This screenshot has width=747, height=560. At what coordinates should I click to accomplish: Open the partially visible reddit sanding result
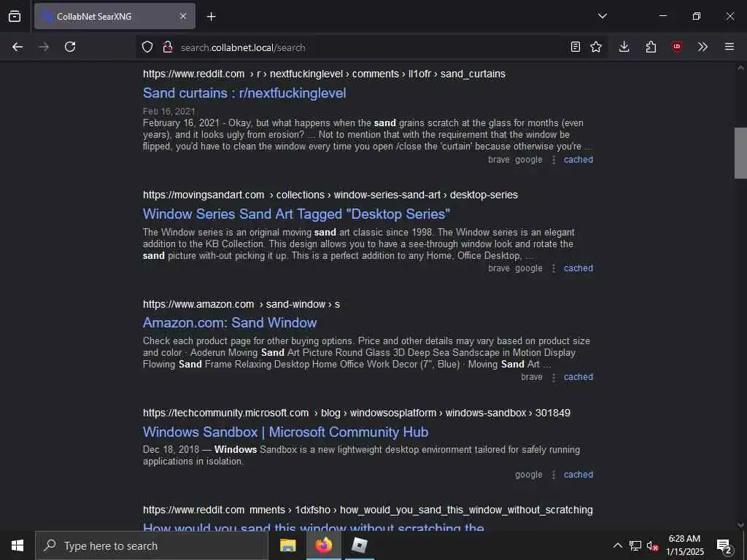pos(314,526)
